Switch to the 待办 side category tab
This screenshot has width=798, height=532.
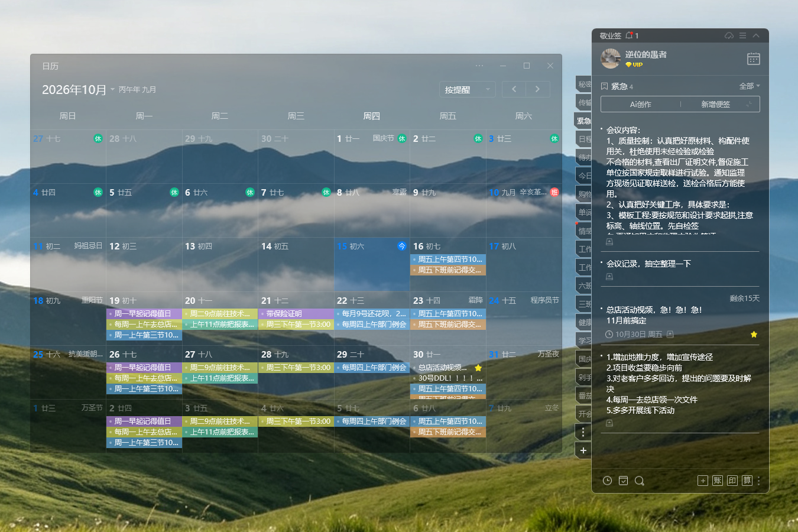pyautogui.click(x=584, y=157)
